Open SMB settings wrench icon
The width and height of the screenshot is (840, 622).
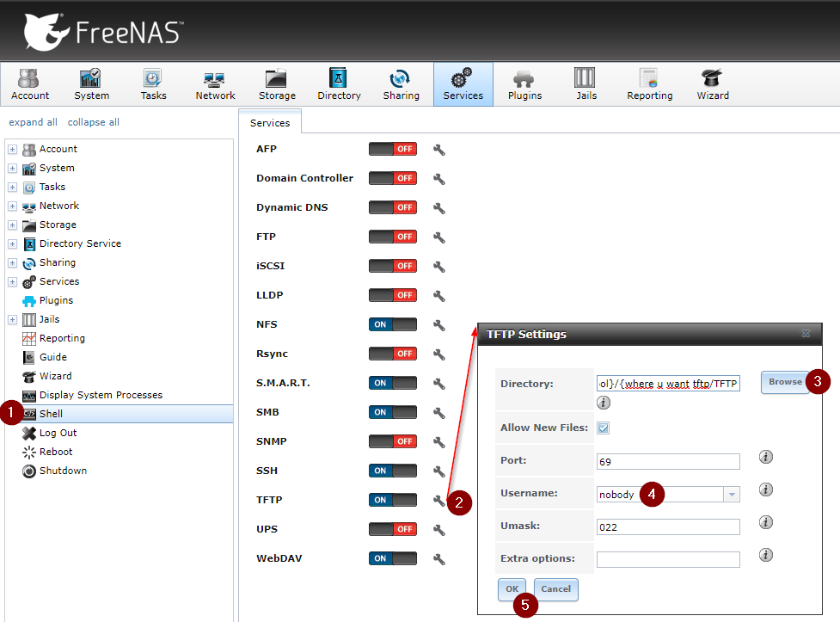pos(439,413)
